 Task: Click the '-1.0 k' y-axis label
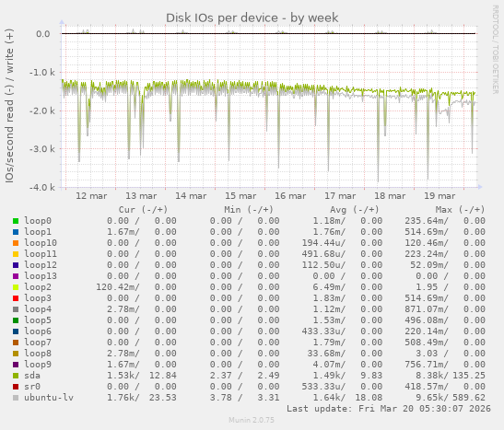[x=42, y=73]
